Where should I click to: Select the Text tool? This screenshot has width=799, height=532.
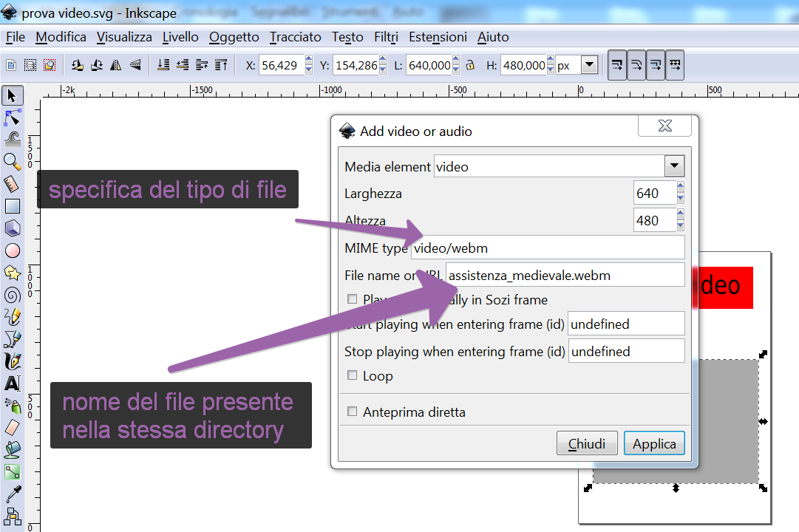pos(12,383)
